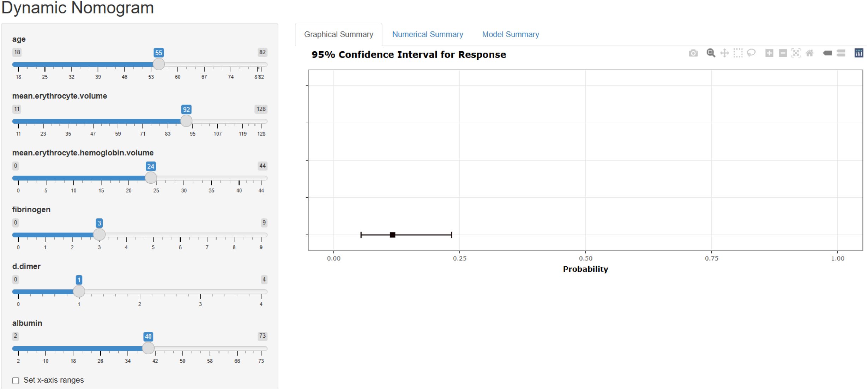868x390 pixels.
Task: Zoom in with the plus icon
Action: 769,53
